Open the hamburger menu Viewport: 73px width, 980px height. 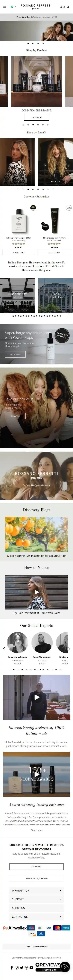click(x=5, y=7)
